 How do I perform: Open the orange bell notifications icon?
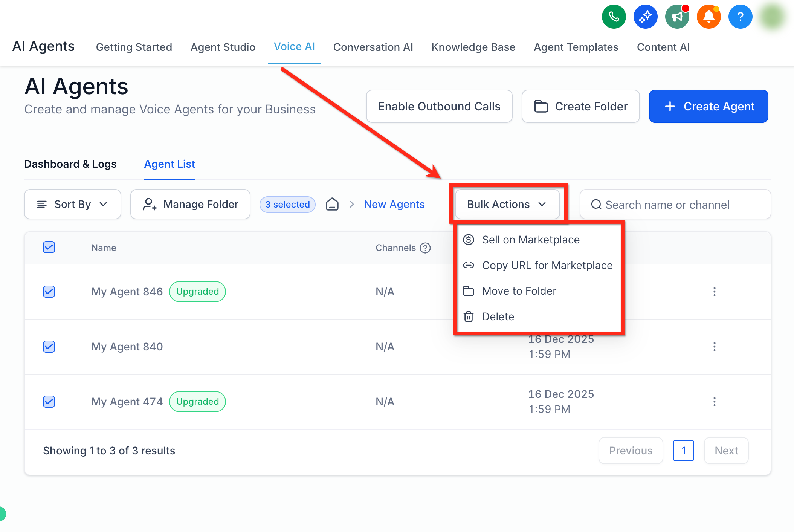pyautogui.click(x=708, y=17)
